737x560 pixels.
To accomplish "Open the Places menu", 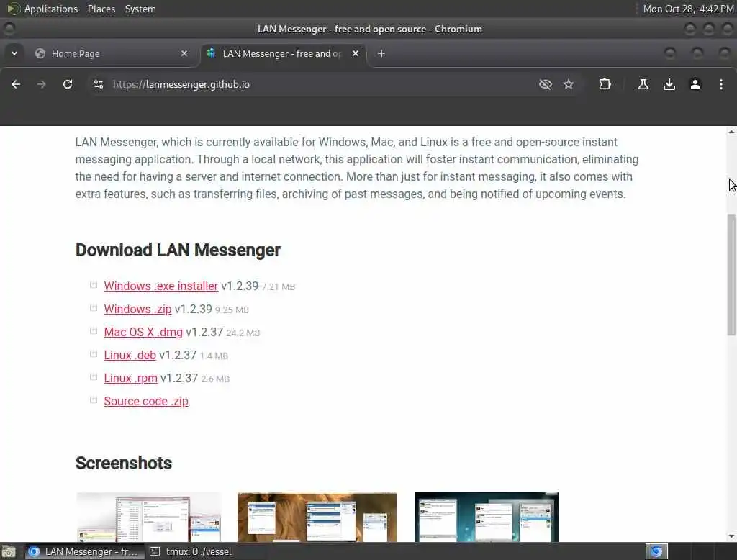I will click(101, 9).
